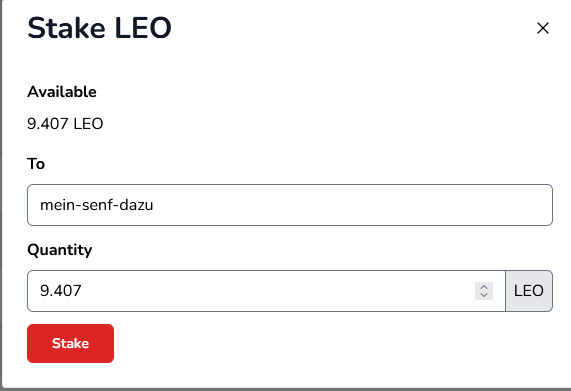Click the dark backdrop strip at the left edge
This screenshot has width=571, height=391.
(1, 196)
